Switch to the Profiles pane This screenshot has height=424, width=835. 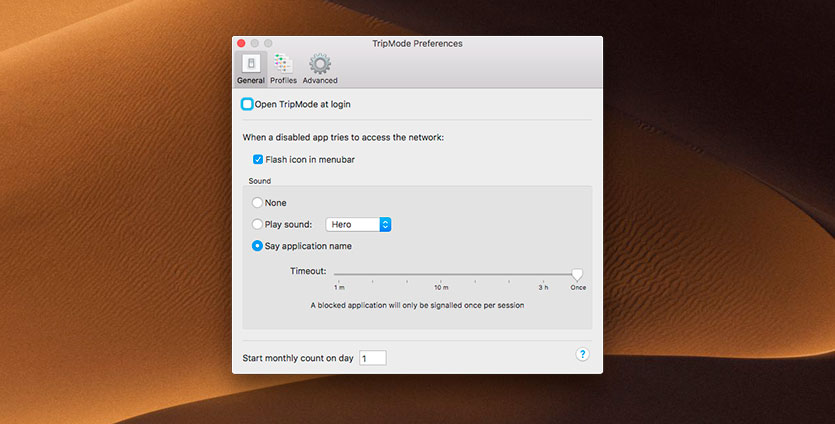pyautogui.click(x=283, y=68)
